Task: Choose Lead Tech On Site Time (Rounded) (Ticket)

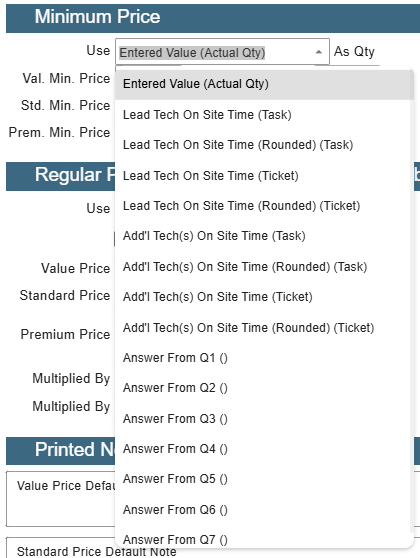Action: [264, 206]
